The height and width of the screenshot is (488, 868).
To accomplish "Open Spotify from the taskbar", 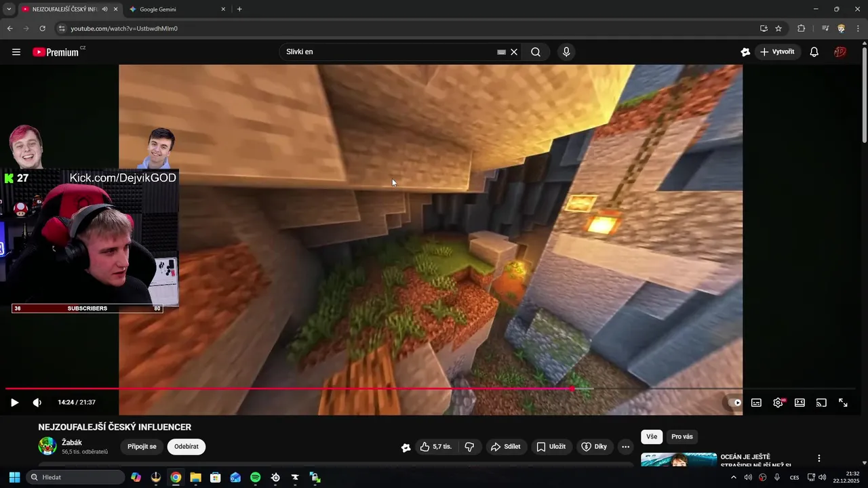I will [x=255, y=477].
